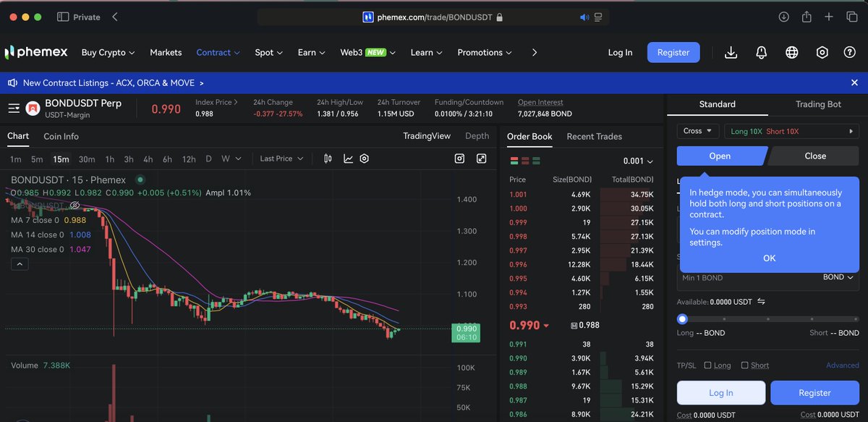Tick the TP/SL Short checkbox
The width and height of the screenshot is (868, 422).
(745, 366)
